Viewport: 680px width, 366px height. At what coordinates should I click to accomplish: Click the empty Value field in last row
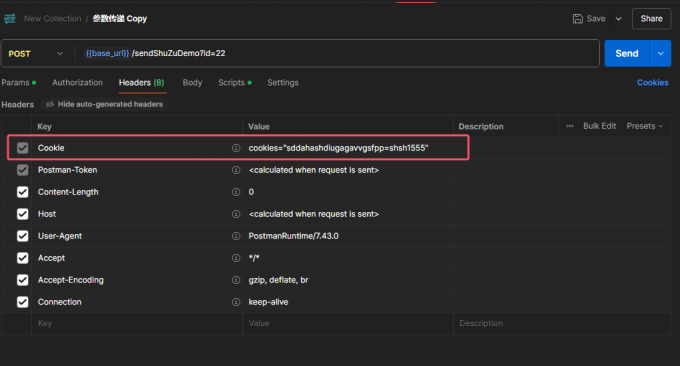click(x=348, y=323)
